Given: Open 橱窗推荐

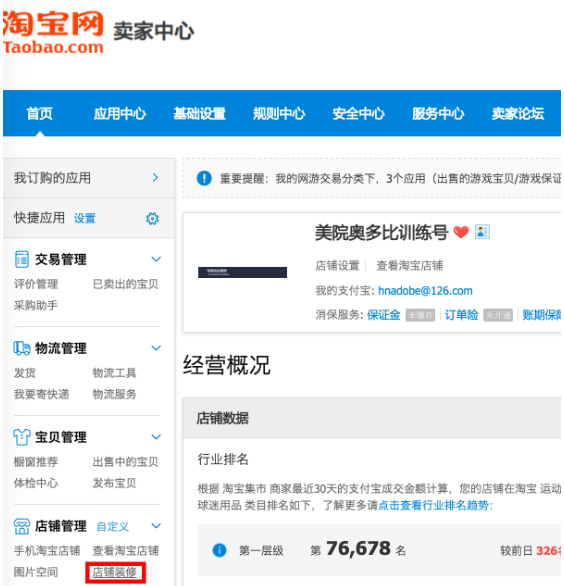Looking at the screenshot, I should 36,462.
